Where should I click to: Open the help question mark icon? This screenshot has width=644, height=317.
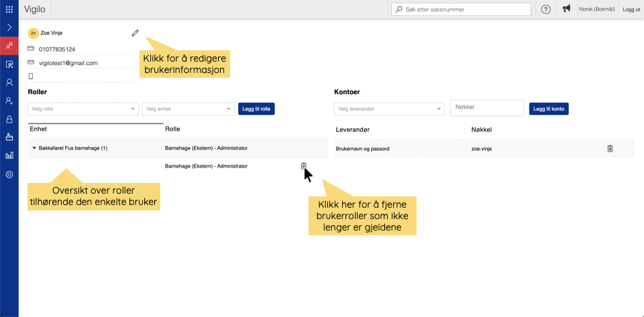click(546, 9)
